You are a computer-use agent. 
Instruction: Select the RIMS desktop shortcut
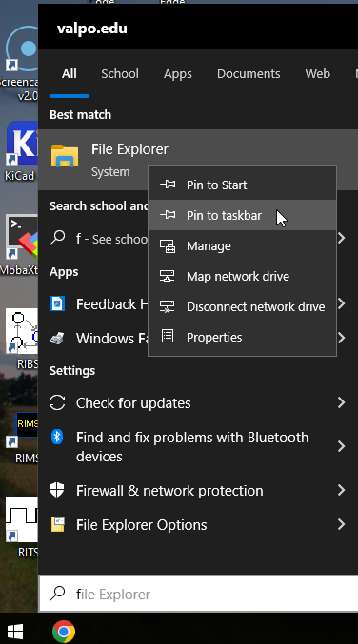[22, 437]
